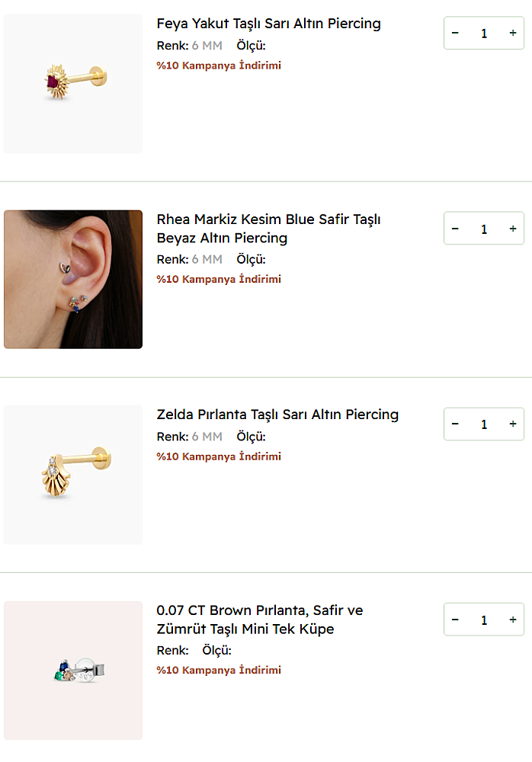Screen dimensions: 532x762
Task: Increase quantity of Mini Tek Küpe
Action: pyautogui.click(x=513, y=620)
